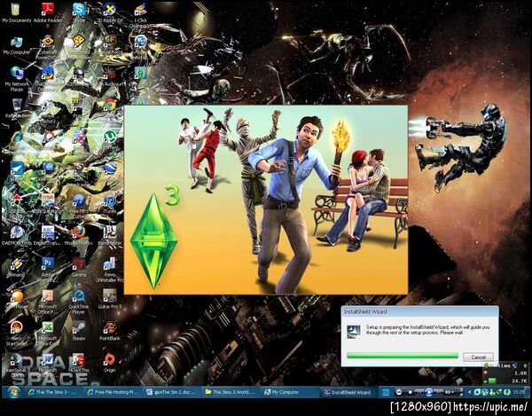Open the Winamp desktop shortcut
The width and height of the screenshot is (532, 416).
click(x=16, y=267)
